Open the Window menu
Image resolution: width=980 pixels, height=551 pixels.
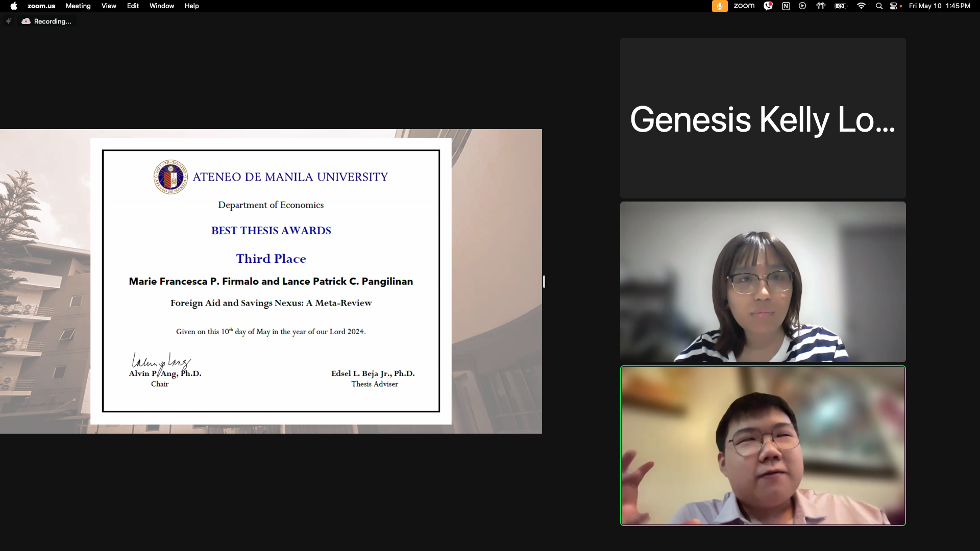(x=161, y=6)
